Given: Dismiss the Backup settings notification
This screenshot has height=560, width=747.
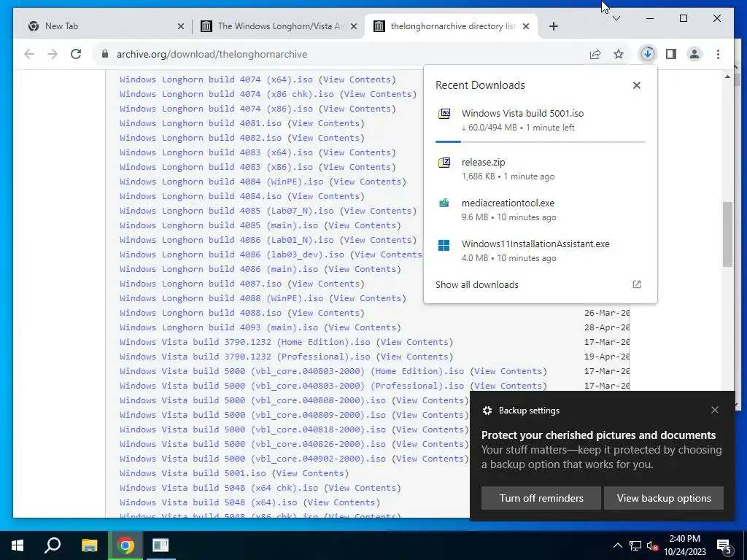Looking at the screenshot, I should point(715,410).
